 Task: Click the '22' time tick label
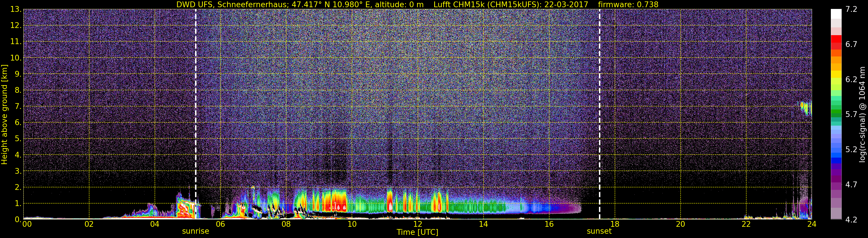746,224
